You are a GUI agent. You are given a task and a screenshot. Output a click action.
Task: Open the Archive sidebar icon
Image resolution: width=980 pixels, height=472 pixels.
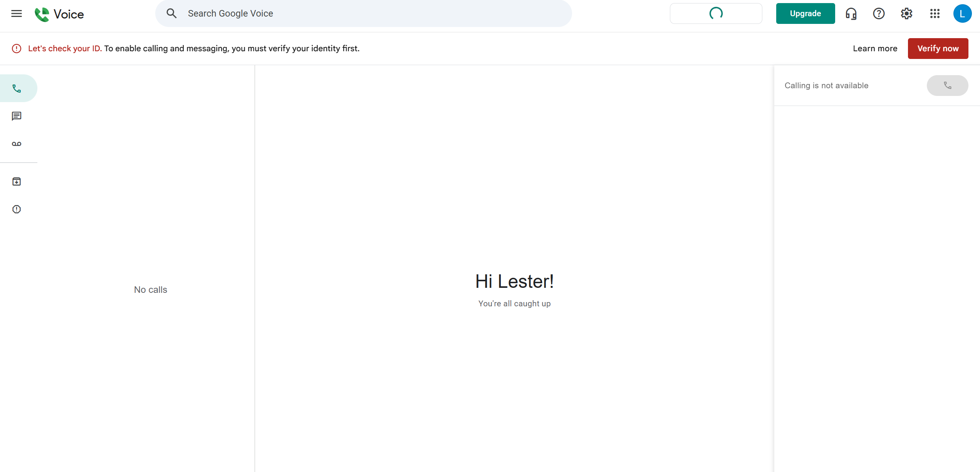[x=17, y=181]
